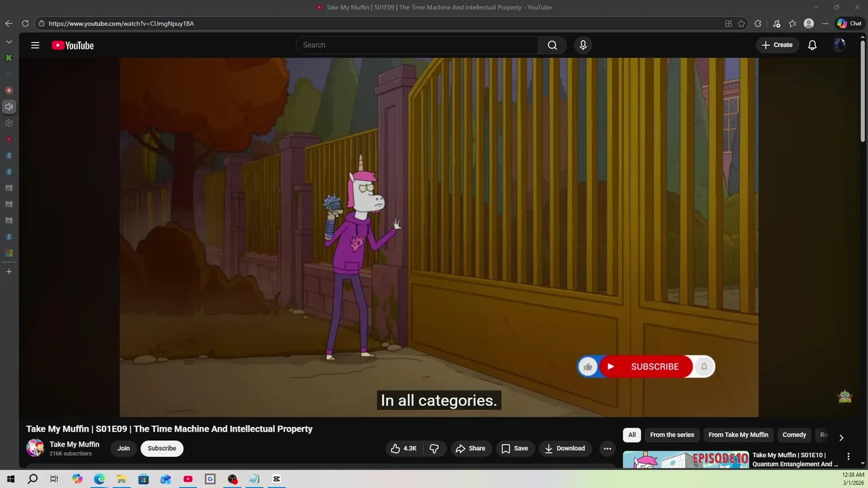The image size is (868, 488).
Task: Open YouTube notifications bell
Action: click(812, 45)
